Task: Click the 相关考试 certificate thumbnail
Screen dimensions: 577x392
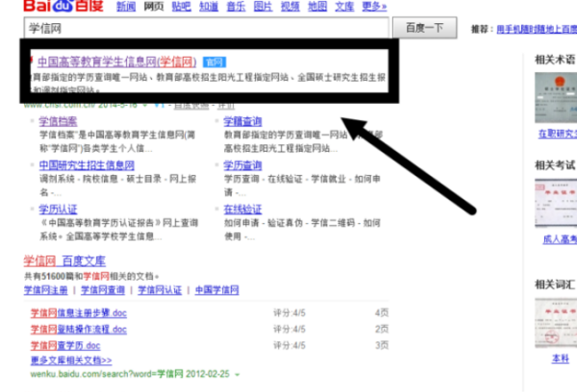Action: click(556, 203)
